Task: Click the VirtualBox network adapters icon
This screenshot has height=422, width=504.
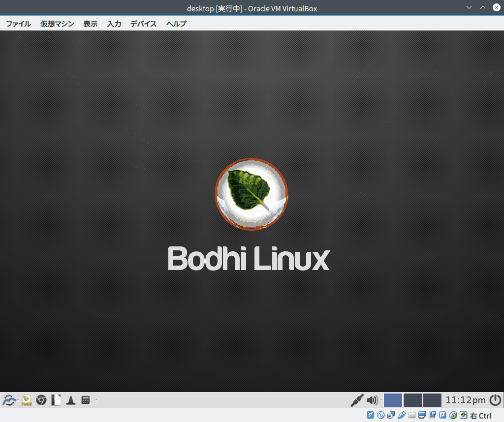Action: (391, 415)
